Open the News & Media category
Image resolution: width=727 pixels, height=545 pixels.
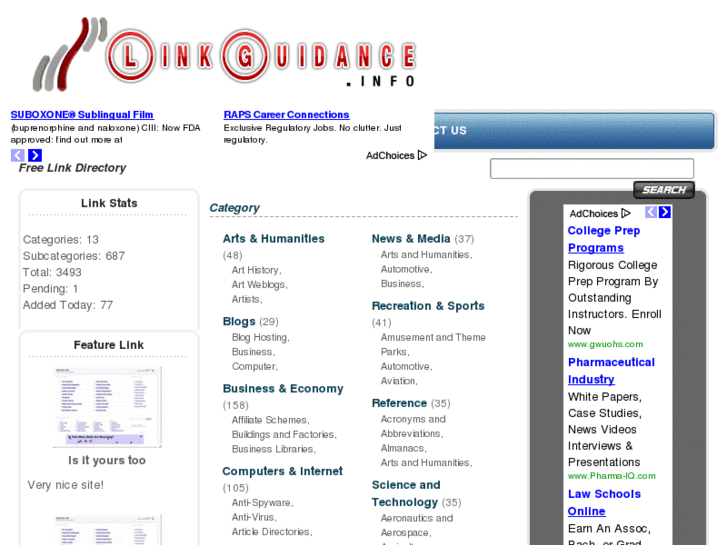click(411, 238)
